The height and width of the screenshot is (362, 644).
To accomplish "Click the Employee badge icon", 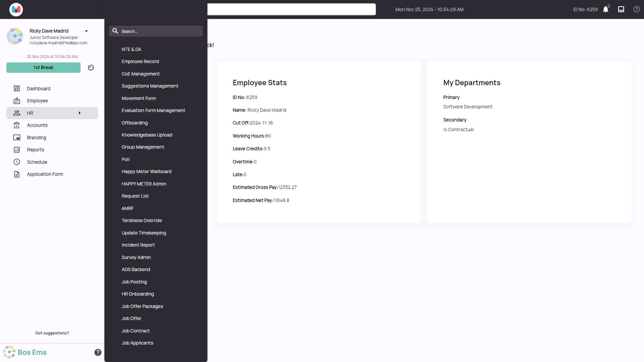I will click(x=17, y=101).
